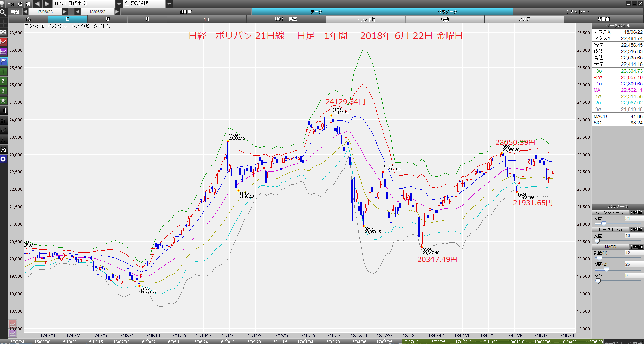644x344 pixels.
Task: Open the 価格帯 tab
Action: coord(185,12)
